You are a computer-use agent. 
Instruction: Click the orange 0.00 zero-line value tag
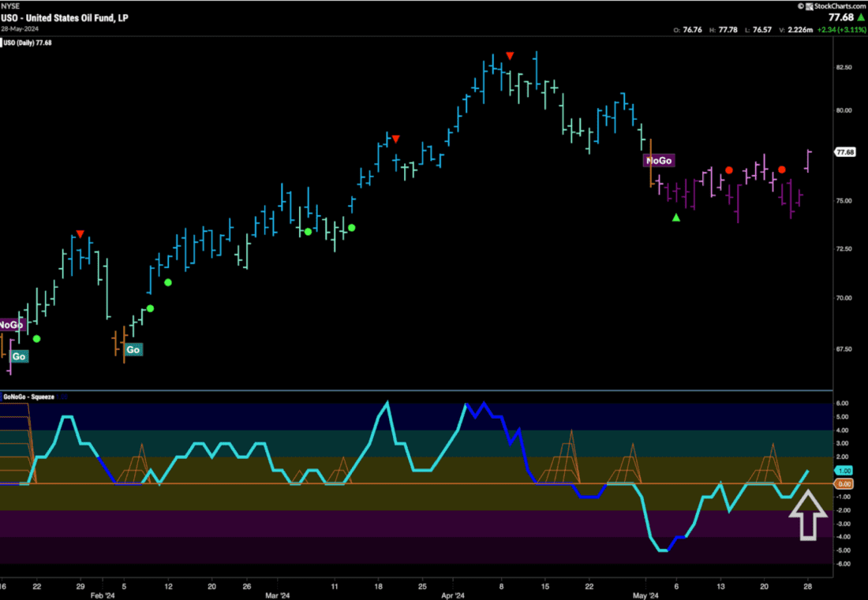coord(844,483)
